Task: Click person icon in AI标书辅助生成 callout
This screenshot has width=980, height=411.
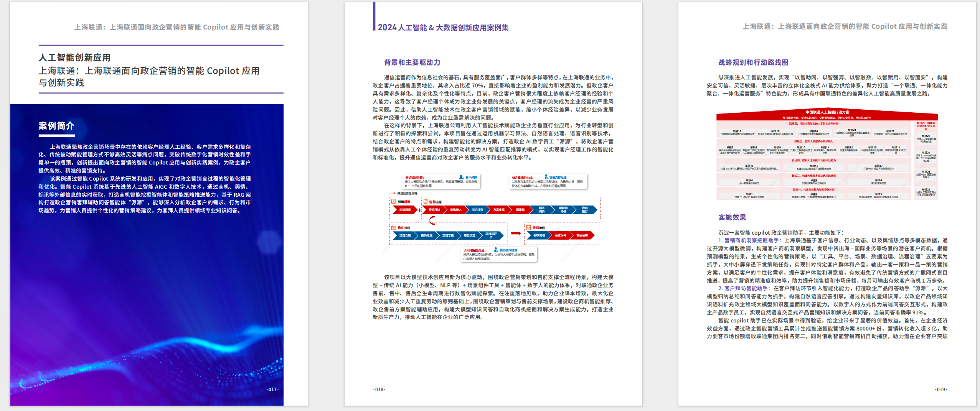Action: click(496, 250)
